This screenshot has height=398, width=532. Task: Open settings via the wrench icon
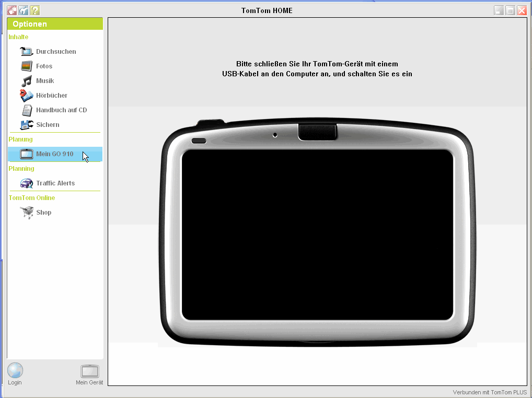point(23,10)
